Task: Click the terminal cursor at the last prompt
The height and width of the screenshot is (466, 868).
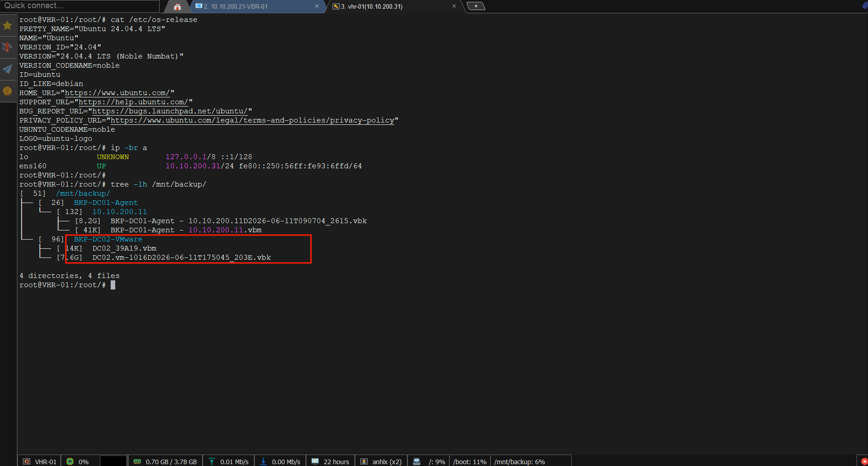Action: (113, 285)
